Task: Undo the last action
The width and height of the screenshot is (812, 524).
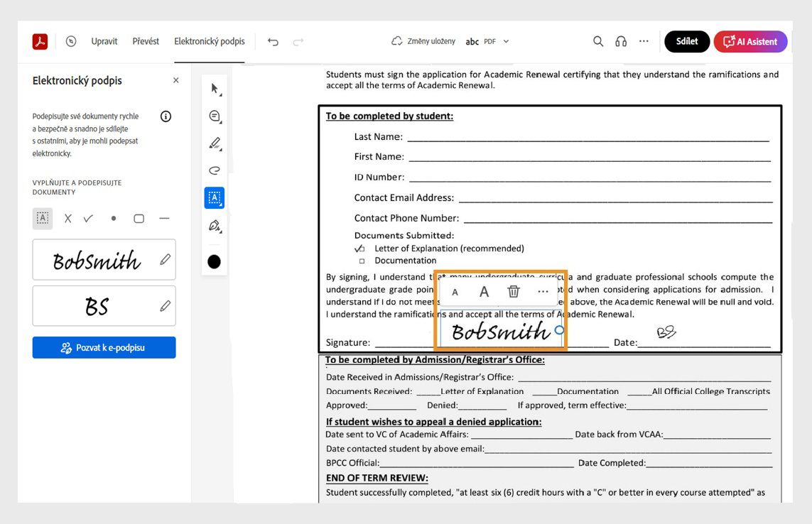Action: (x=273, y=42)
